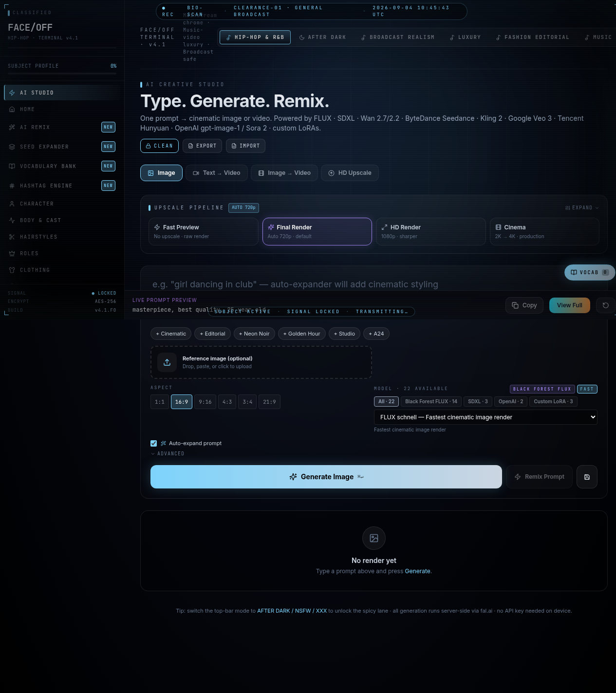616x693 pixels.
Task: Select the Image generation tab
Action: coord(161,173)
